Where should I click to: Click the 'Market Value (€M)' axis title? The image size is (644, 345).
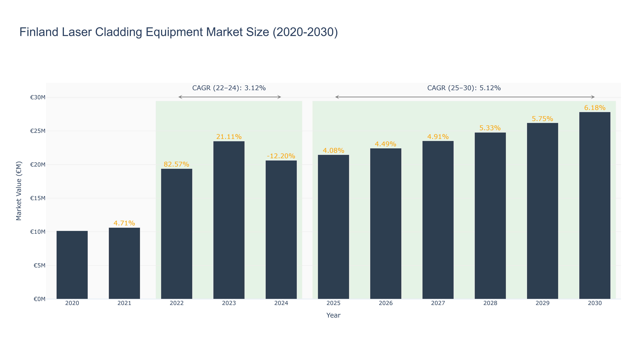pos(19,191)
